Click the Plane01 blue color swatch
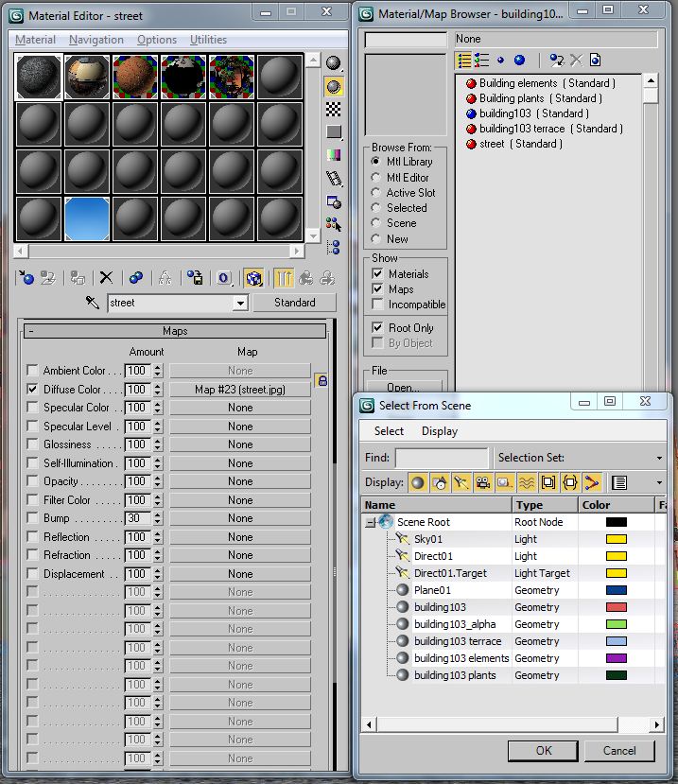 tap(616, 590)
